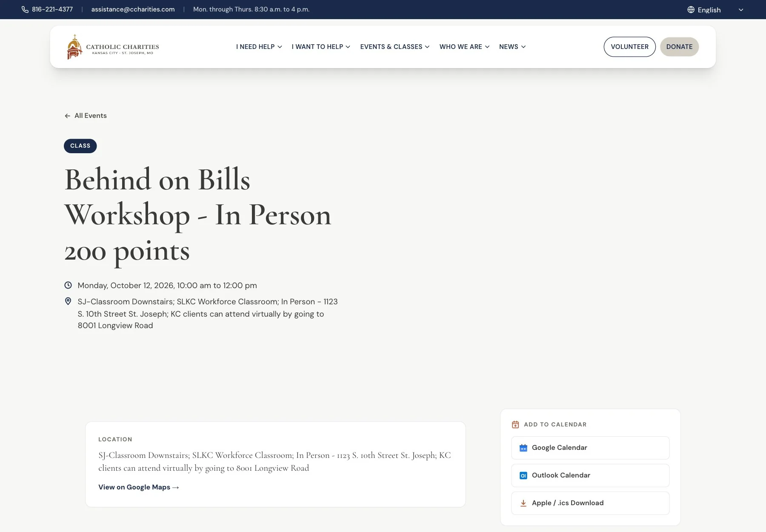Image resolution: width=766 pixels, height=532 pixels.
Task: Expand the I Need Help menu
Action: click(x=259, y=47)
